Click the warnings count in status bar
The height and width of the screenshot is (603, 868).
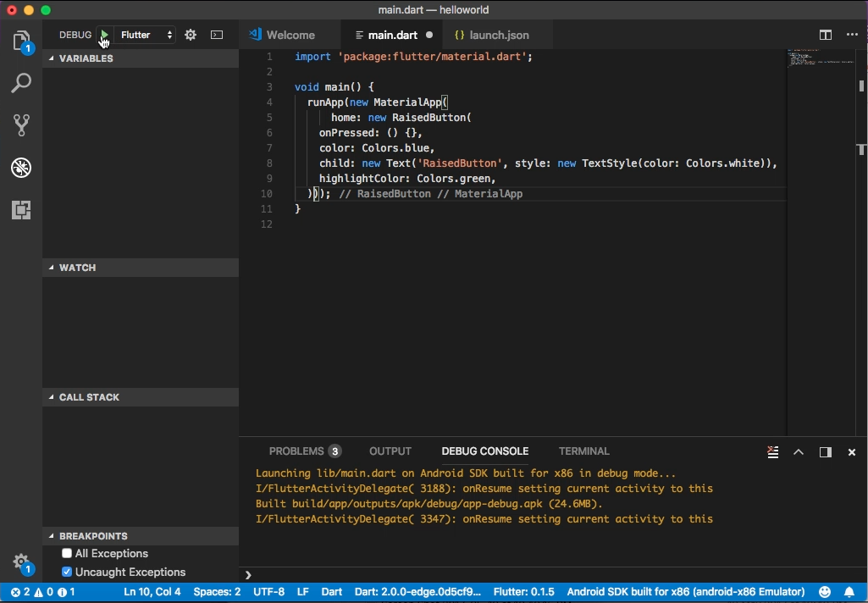coord(44,592)
